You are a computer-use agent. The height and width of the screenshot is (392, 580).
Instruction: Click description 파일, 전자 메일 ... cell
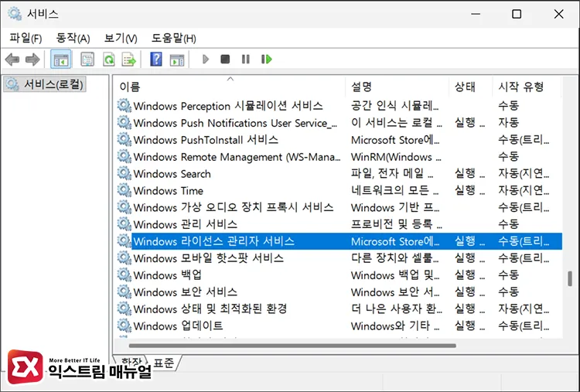pos(392,173)
